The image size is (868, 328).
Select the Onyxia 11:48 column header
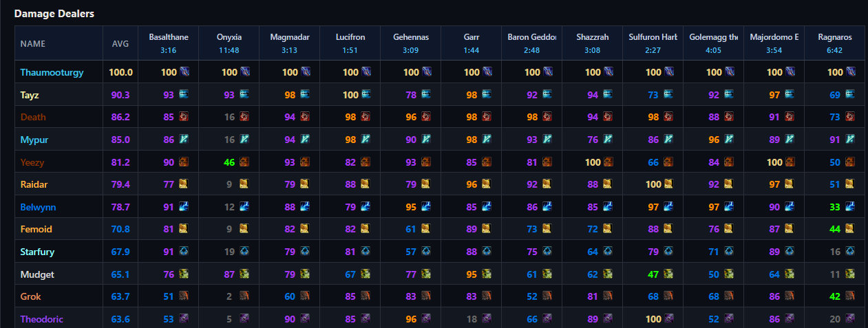click(x=229, y=43)
